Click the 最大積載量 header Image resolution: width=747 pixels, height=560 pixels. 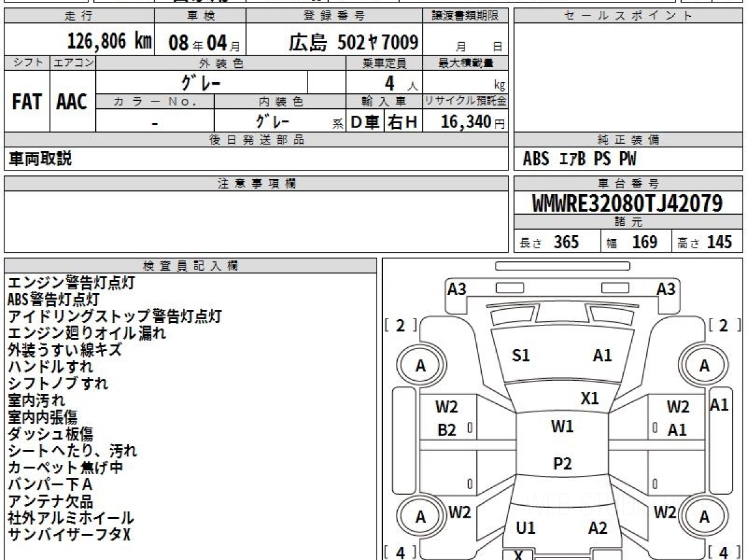coord(466,63)
